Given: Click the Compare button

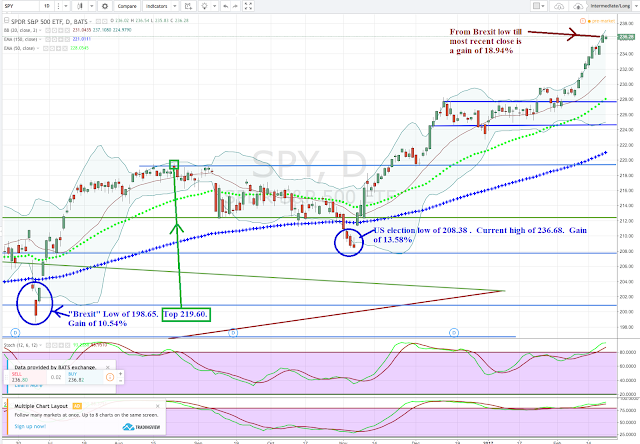Looking at the screenshot, I should tap(127, 6).
